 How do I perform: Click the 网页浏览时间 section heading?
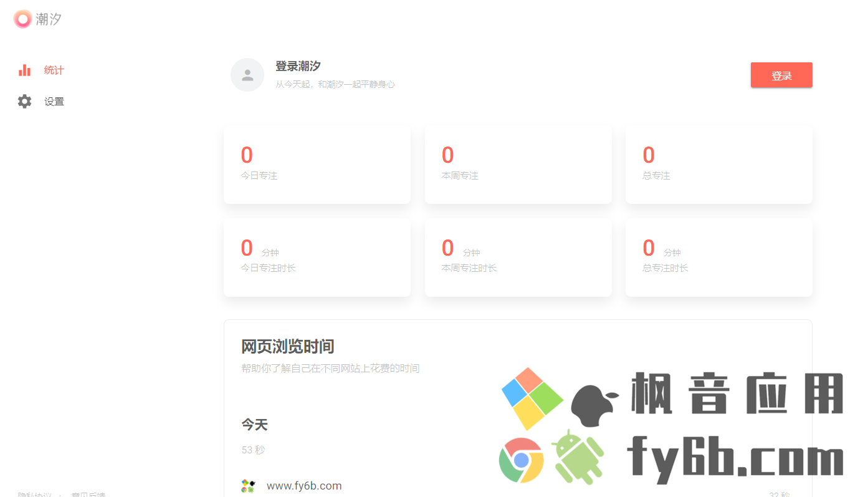coord(288,347)
